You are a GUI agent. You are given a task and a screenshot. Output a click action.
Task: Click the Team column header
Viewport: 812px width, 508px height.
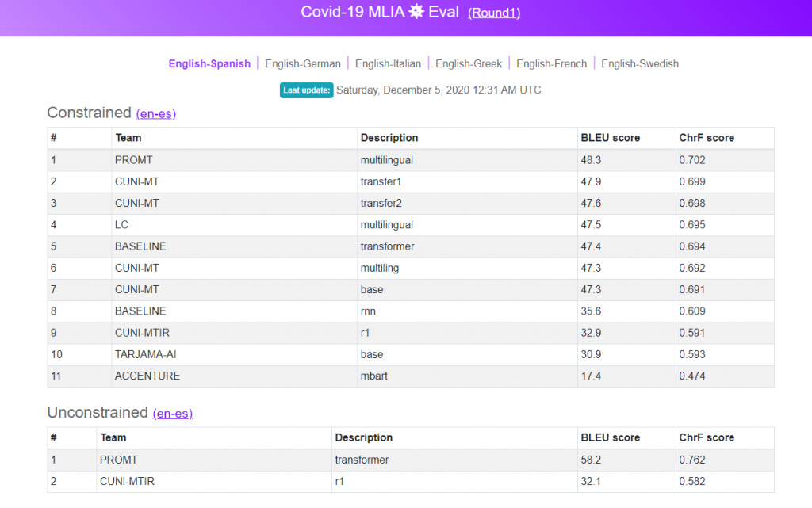128,138
